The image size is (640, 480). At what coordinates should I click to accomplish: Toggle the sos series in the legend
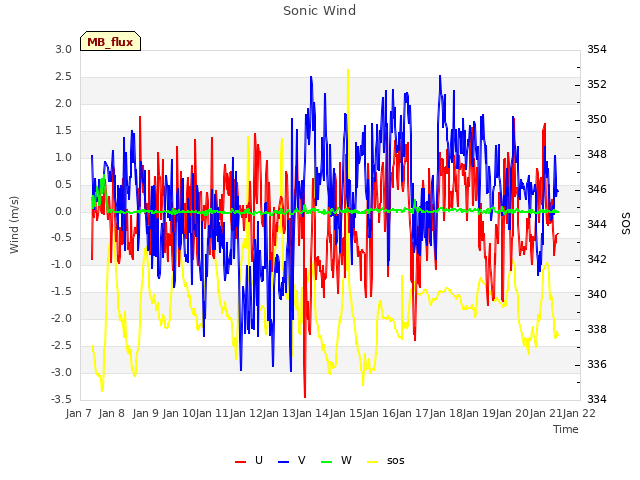pyautogui.click(x=385, y=461)
